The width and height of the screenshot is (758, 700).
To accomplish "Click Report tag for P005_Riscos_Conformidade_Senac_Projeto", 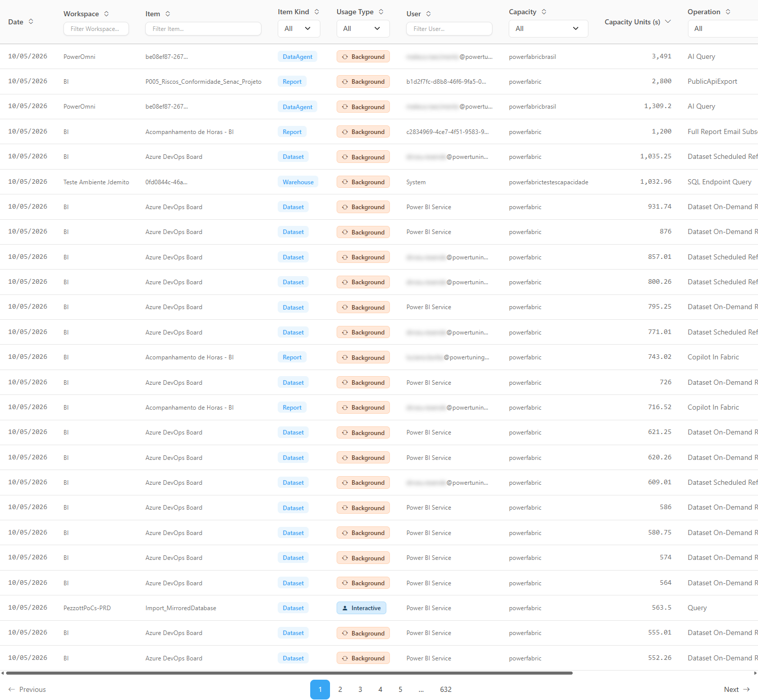I will point(292,82).
